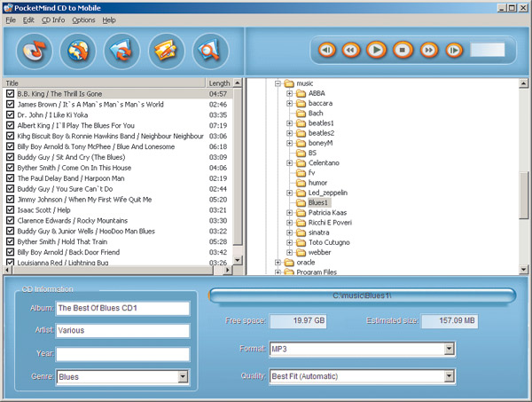Viewport: 532px width, 402px height.
Task: Uncheck the B.B. King track checkbox
Action: point(11,93)
